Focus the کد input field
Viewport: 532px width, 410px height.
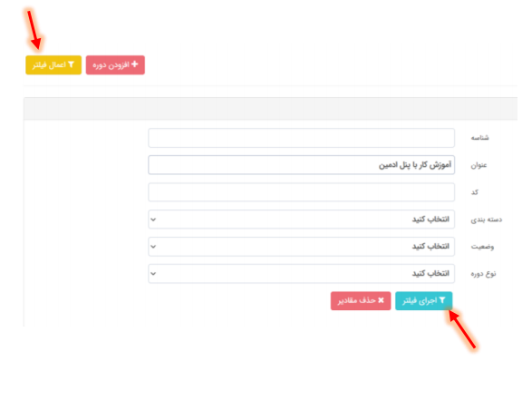[301, 192]
